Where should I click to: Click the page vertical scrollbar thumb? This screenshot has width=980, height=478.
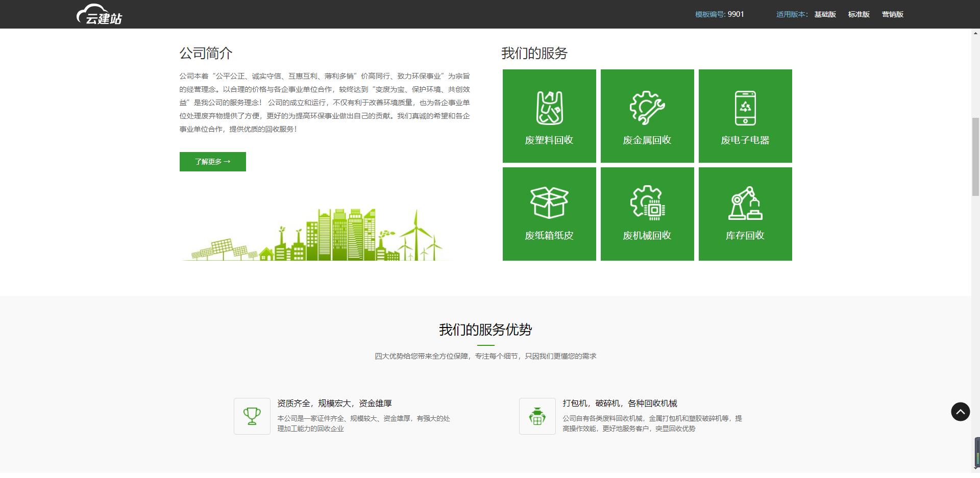point(975,157)
